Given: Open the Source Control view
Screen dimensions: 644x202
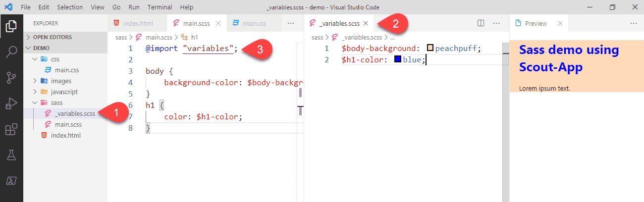Looking at the screenshot, I should pyautogui.click(x=11, y=78).
